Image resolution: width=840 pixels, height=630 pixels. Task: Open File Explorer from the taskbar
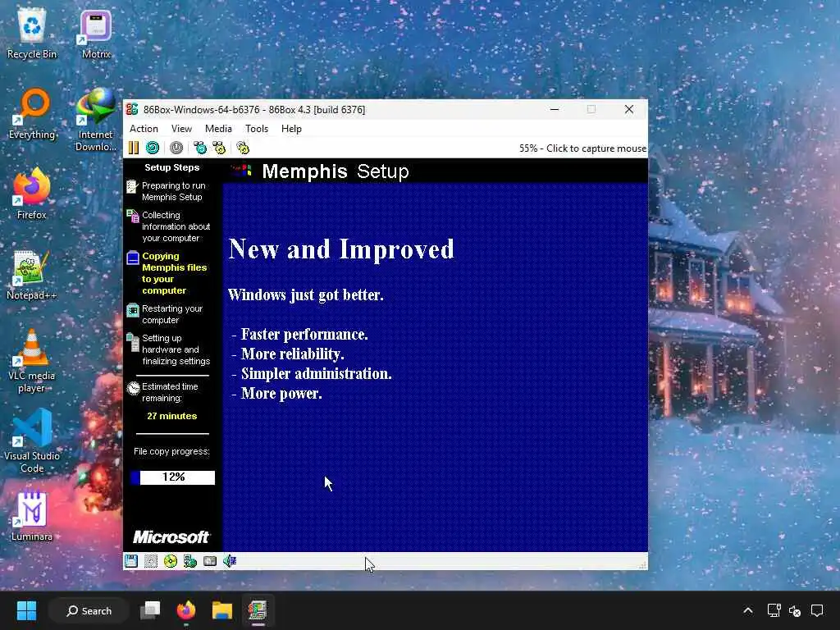coord(221,610)
